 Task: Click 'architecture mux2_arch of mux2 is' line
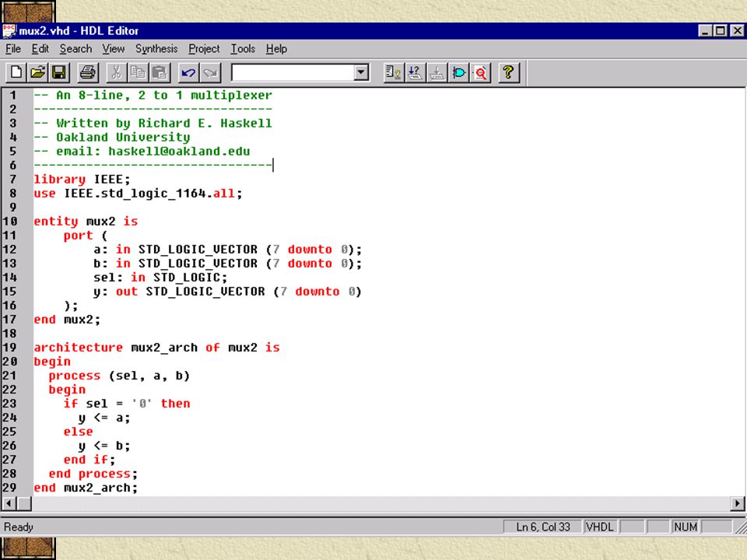[156, 348]
